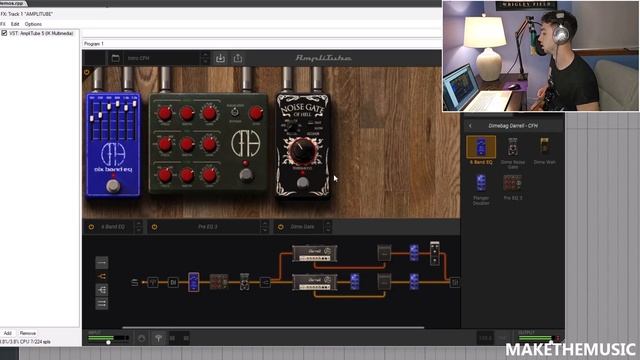The height and width of the screenshot is (360, 640).
Task: Open Dime Gate slot model stepper
Action: (327, 227)
